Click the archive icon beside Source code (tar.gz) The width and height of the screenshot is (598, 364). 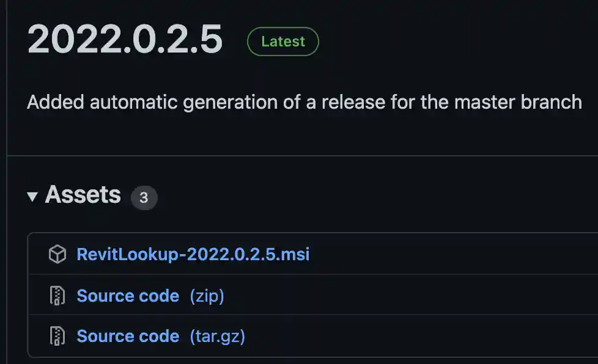pos(58,336)
